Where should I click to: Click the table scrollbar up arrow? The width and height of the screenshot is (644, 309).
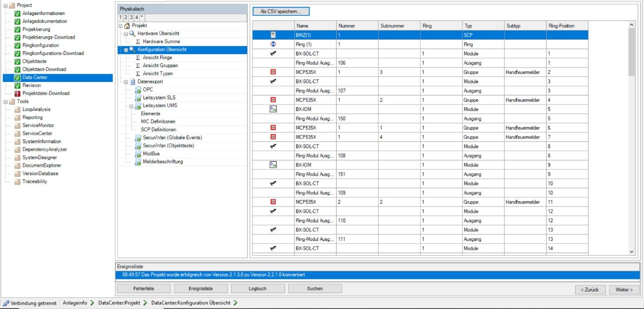coord(631,24)
